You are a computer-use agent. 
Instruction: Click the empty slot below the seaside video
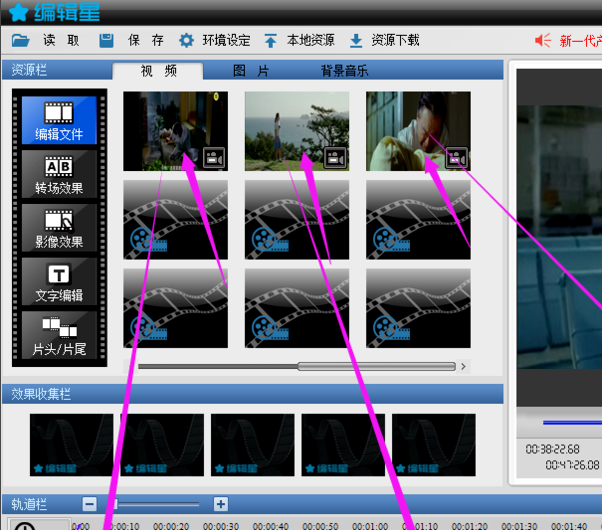click(297, 220)
